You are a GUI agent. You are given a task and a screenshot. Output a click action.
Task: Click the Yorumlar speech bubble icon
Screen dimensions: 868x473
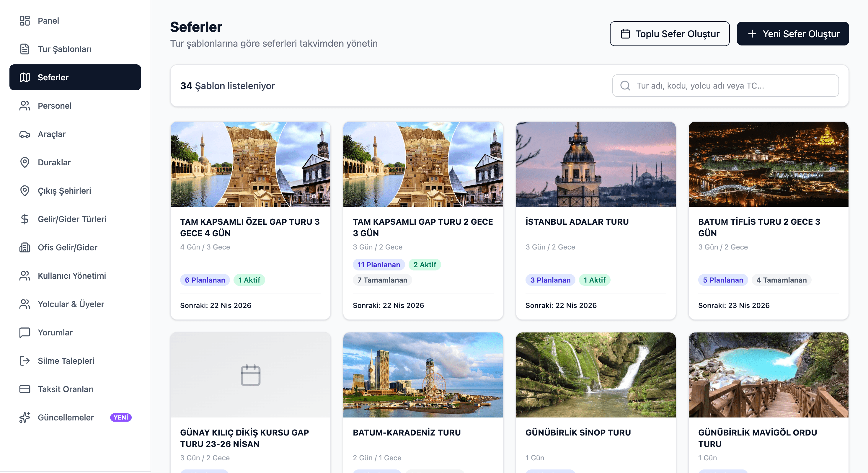[x=25, y=332]
